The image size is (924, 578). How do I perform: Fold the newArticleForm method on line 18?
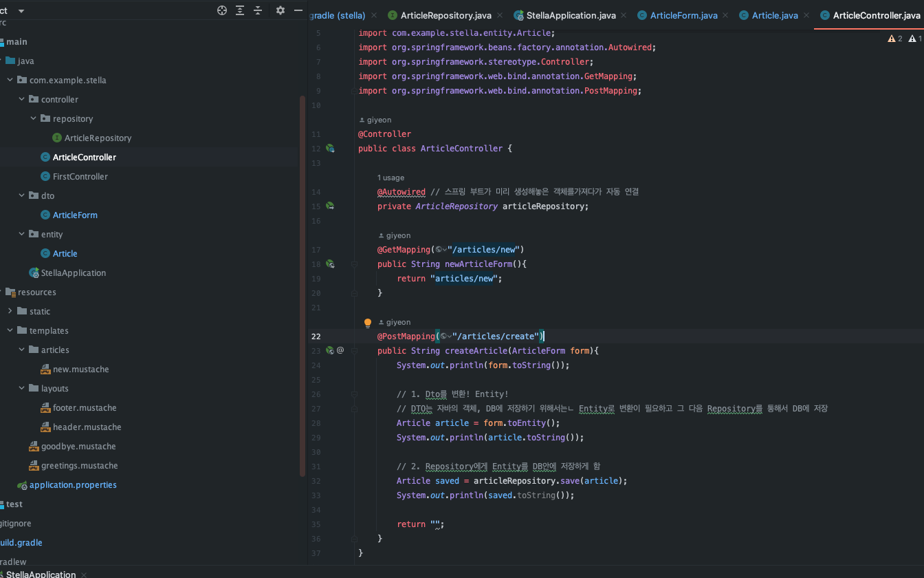pos(354,264)
